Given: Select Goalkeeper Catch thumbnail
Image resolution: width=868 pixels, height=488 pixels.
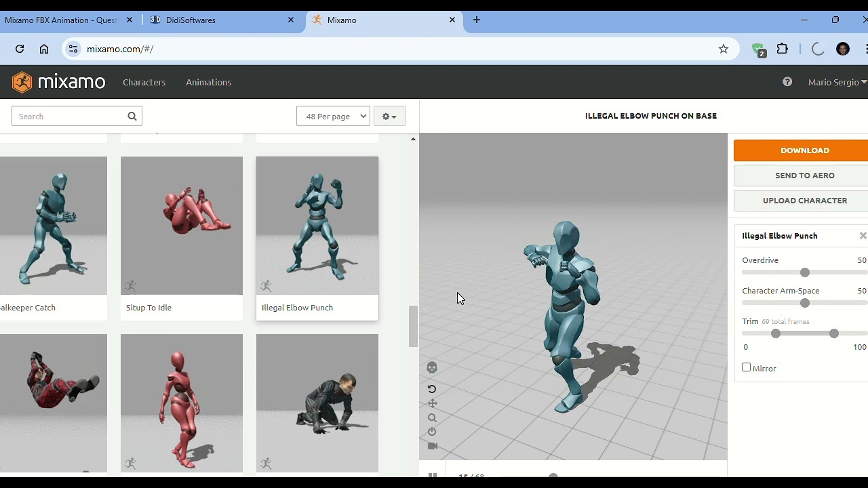Looking at the screenshot, I should [54, 226].
